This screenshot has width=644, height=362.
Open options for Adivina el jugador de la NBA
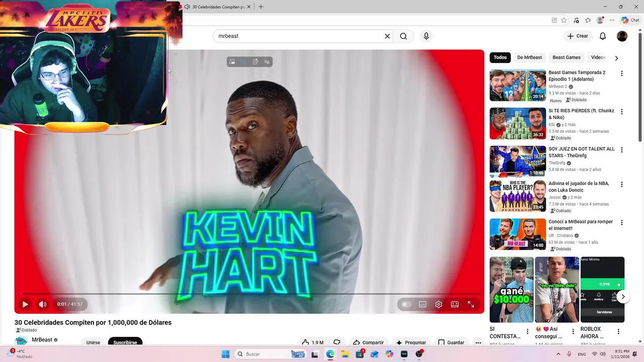(x=621, y=185)
